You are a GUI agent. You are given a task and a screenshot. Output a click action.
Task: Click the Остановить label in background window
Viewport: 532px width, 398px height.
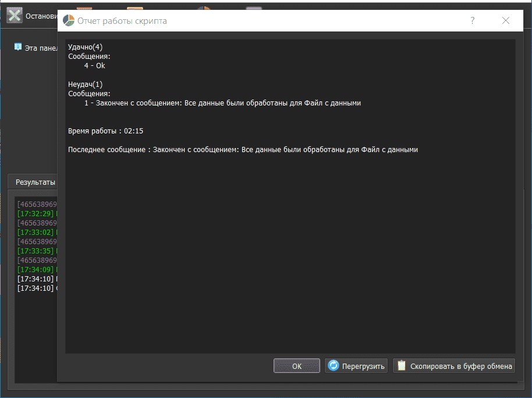click(41, 16)
